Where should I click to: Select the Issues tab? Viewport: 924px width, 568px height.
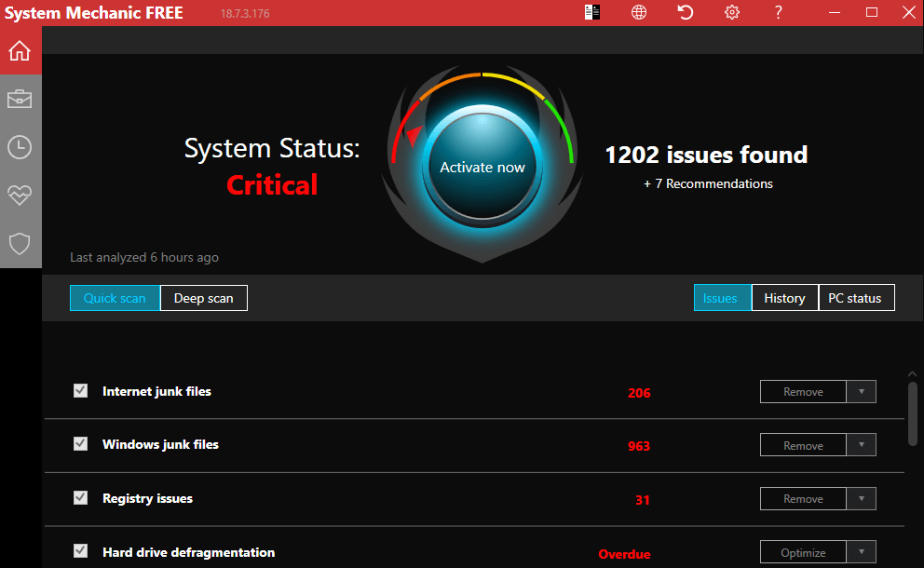coord(723,298)
